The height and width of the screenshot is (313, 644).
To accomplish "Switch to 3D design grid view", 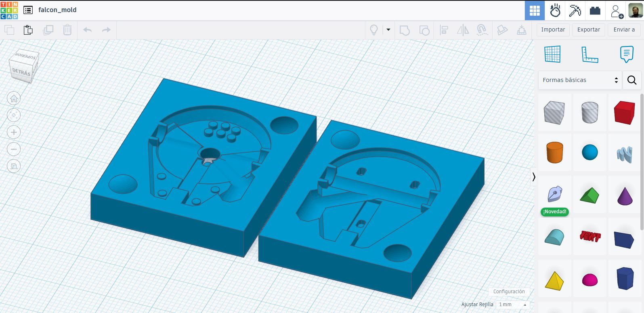I will (535, 11).
